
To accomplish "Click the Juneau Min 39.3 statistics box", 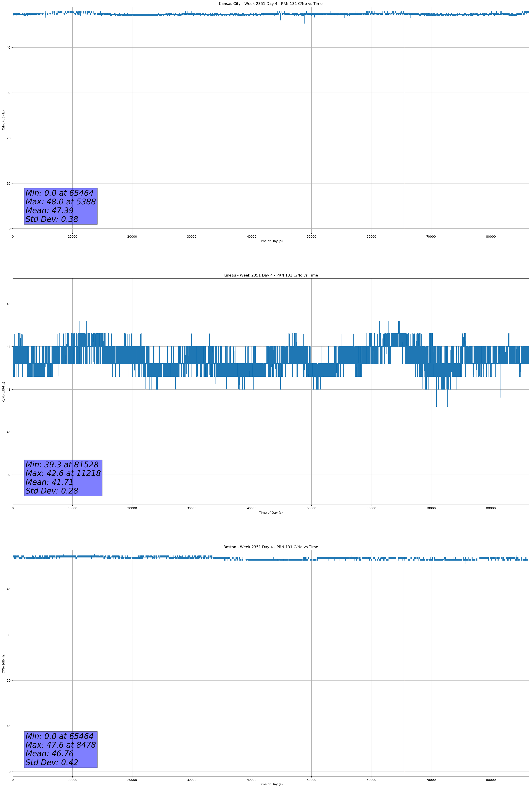I will tap(63, 478).
